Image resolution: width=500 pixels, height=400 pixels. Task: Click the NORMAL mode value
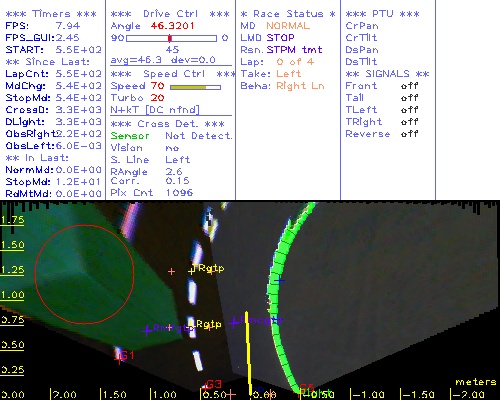[x=288, y=26]
